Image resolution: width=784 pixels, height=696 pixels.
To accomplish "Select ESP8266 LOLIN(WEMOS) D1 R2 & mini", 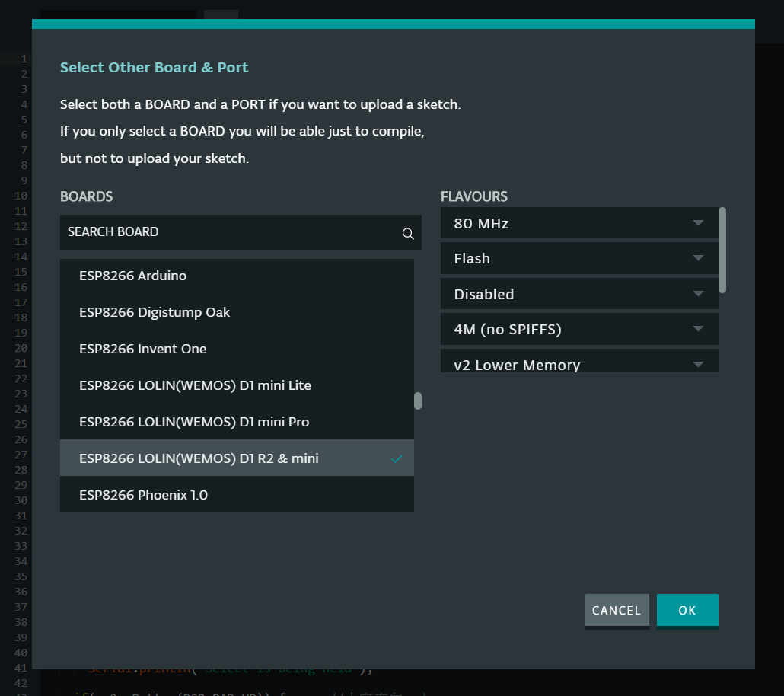I will pyautogui.click(x=237, y=458).
